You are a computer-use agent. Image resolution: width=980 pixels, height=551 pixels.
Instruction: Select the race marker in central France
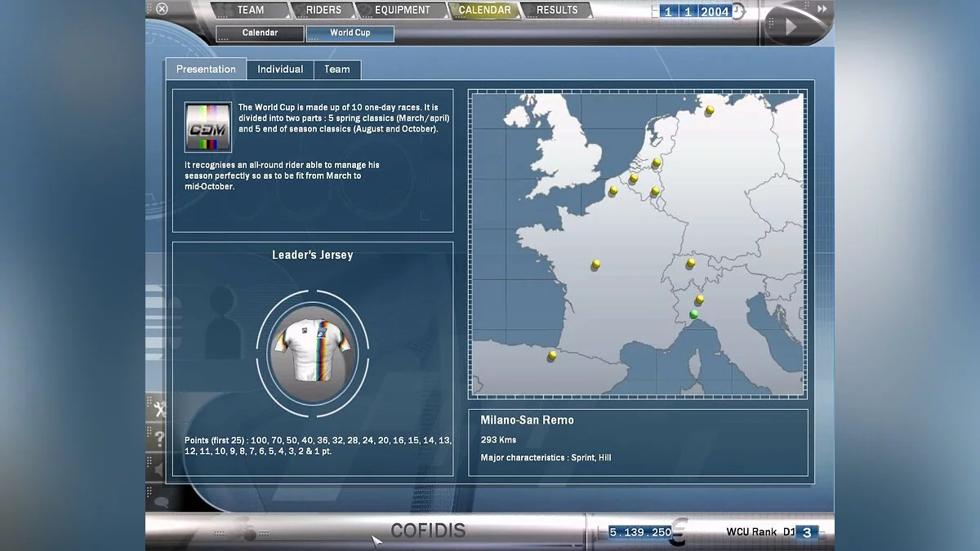coord(595,264)
